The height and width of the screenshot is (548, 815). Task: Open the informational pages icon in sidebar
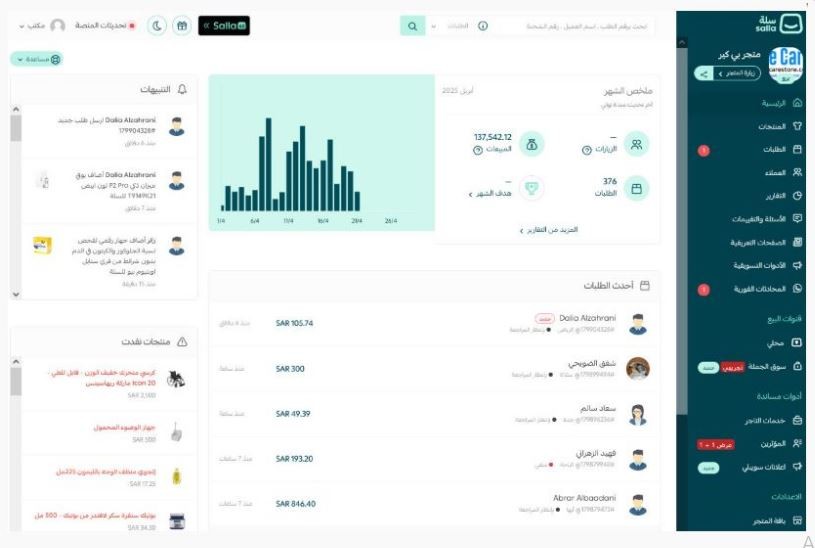[x=797, y=242]
